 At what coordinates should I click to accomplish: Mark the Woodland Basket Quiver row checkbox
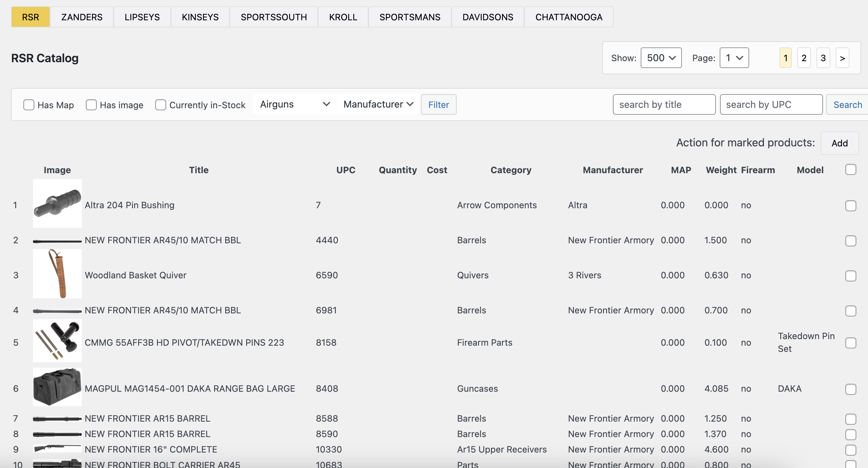[851, 276]
